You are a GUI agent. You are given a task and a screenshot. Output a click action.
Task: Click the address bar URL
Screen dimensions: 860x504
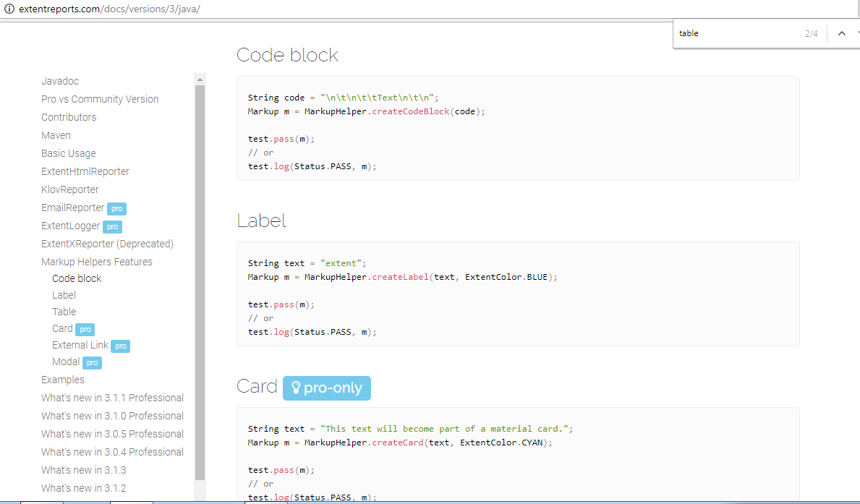(110, 9)
